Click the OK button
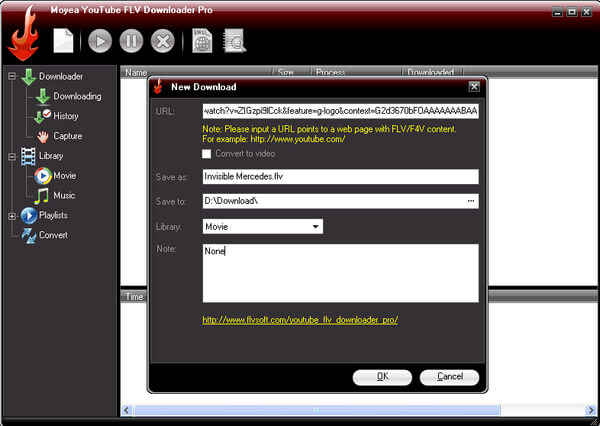Viewport: 600px width, 426px height. [382, 377]
